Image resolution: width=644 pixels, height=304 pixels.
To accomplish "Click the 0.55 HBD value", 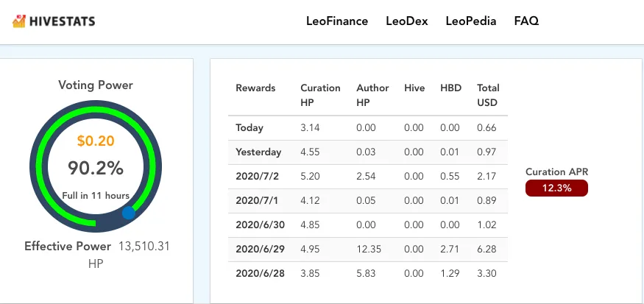I will pos(450,176).
